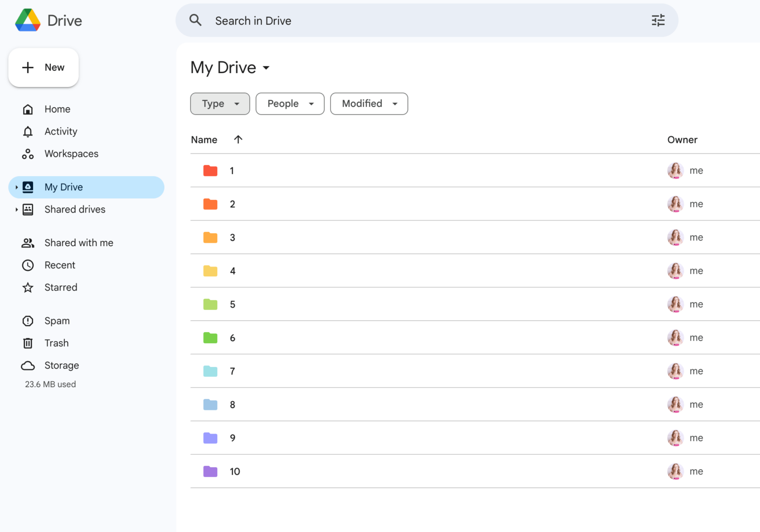
Task: Open the Trash bin icon
Action: coord(28,343)
